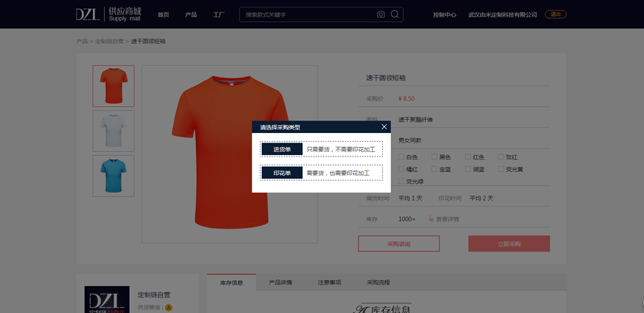Click the DZL store logo image
Image resolution: width=644 pixels, height=313 pixels.
tap(107, 300)
